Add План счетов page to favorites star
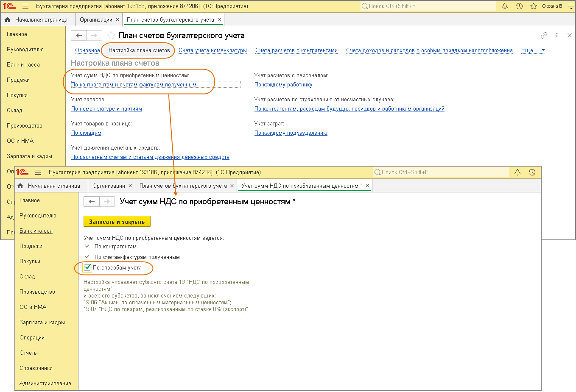The width and height of the screenshot is (576, 392). pos(111,36)
